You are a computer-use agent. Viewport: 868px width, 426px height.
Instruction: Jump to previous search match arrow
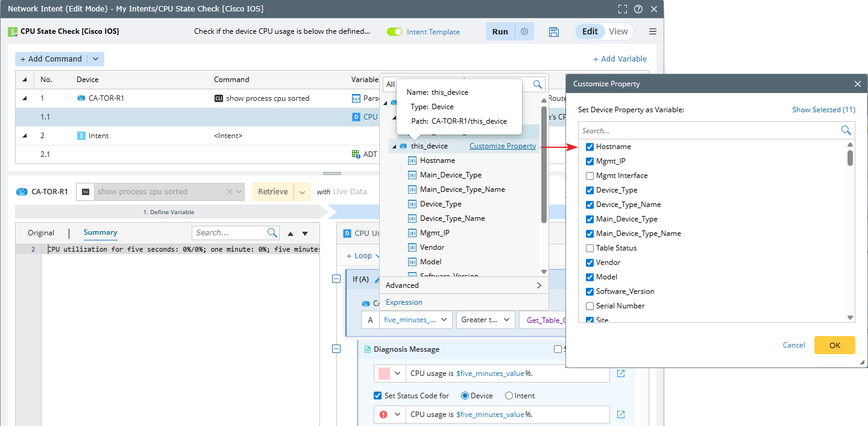[291, 234]
